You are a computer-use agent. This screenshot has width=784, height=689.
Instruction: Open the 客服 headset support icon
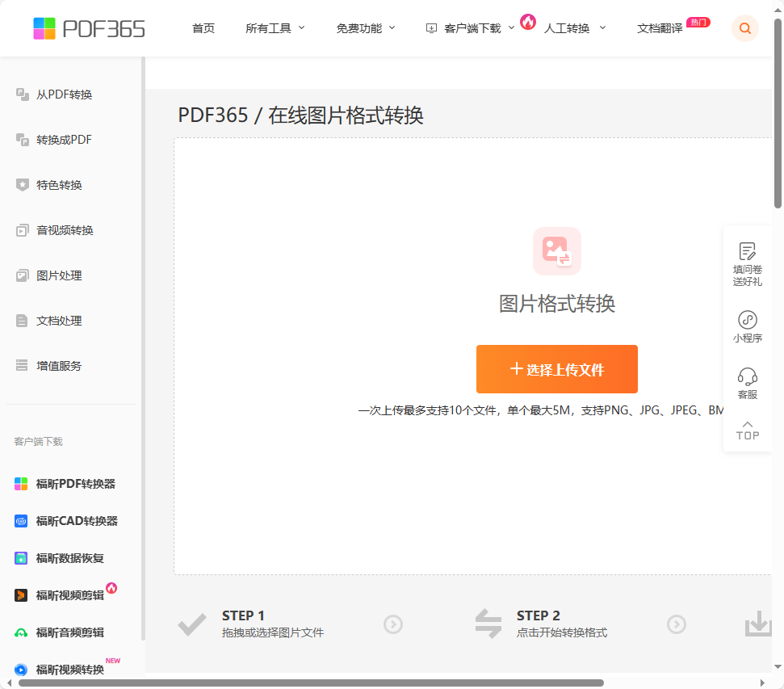(748, 376)
